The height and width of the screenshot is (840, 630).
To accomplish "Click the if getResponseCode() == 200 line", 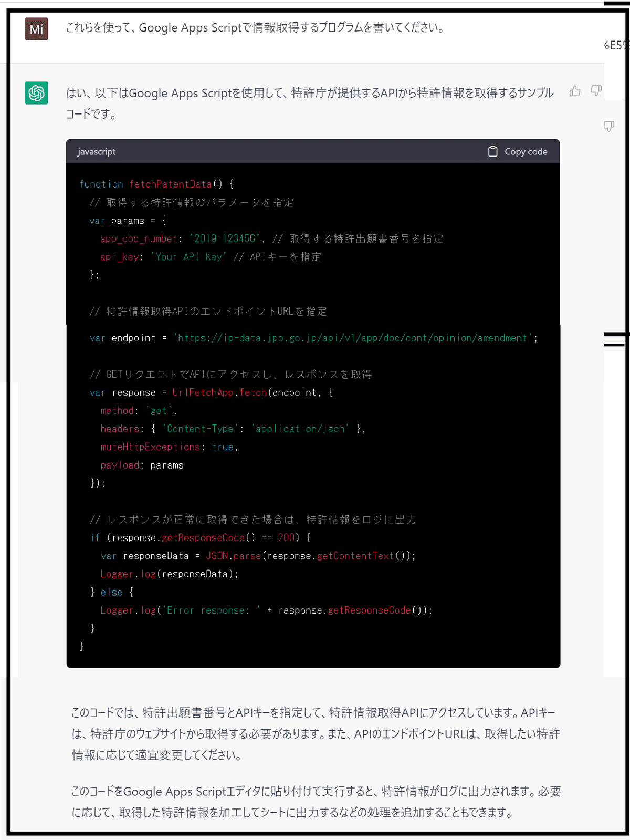I will pyautogui.click(x=201, y=537).
